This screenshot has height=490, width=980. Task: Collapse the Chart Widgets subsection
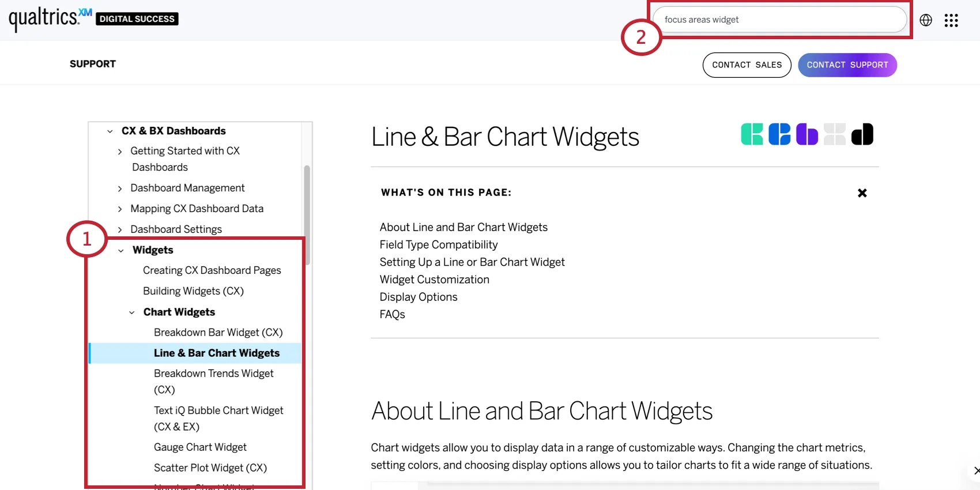coord(132,312)
